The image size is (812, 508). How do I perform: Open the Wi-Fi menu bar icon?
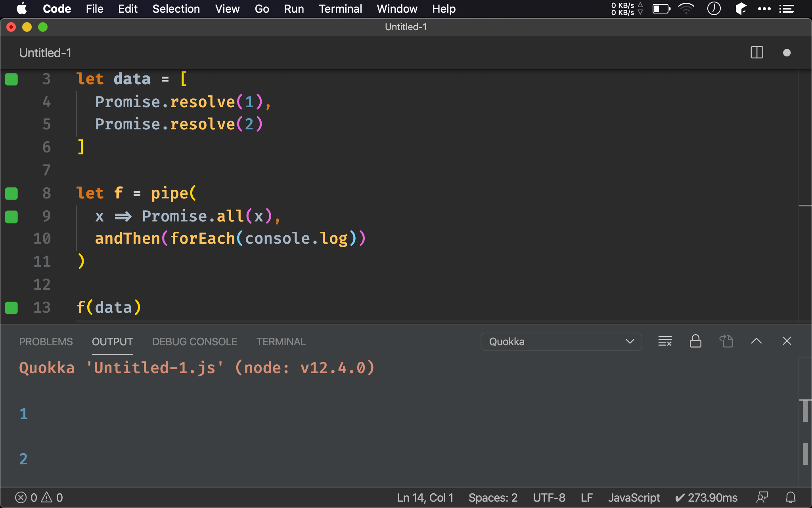pos(686,9)
